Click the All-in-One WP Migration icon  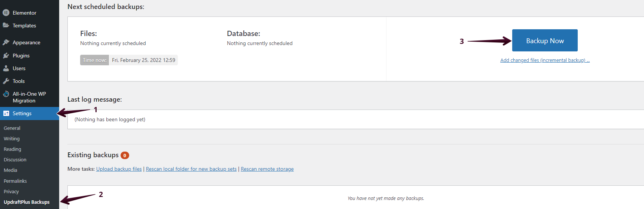[x=6, y=94]
